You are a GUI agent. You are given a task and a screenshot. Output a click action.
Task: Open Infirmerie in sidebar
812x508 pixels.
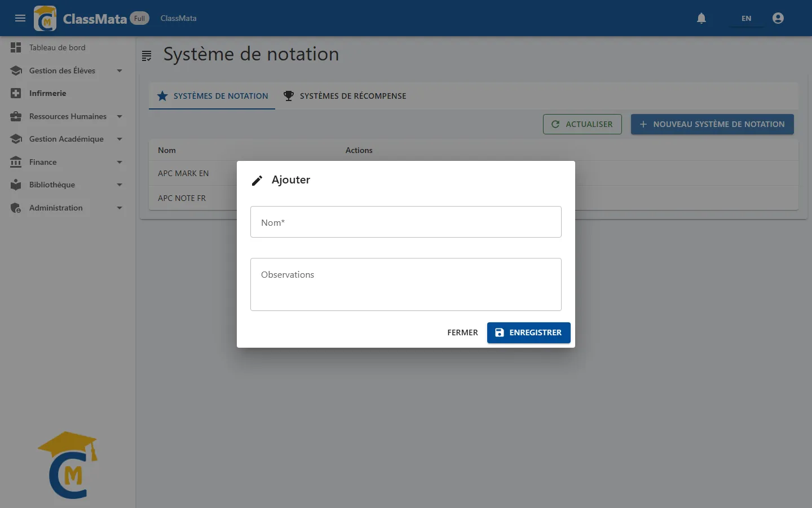pos(68,93)
